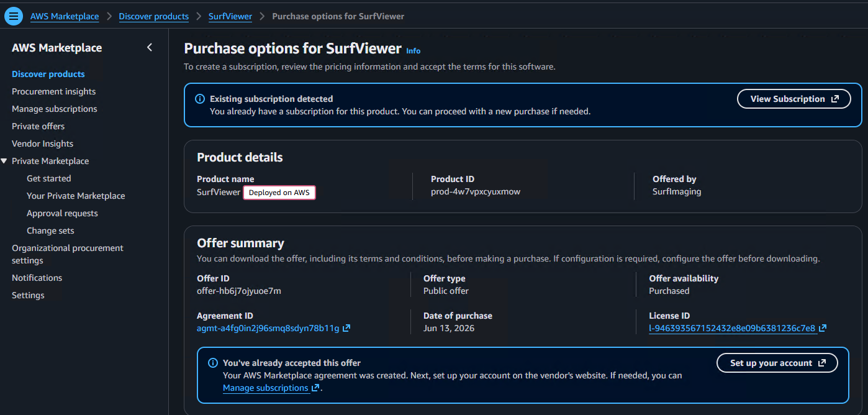Open Procurement insights in sidebar
Image resolution: width=868 pixels, height=415 pixels.
click(x=54, y=91)
